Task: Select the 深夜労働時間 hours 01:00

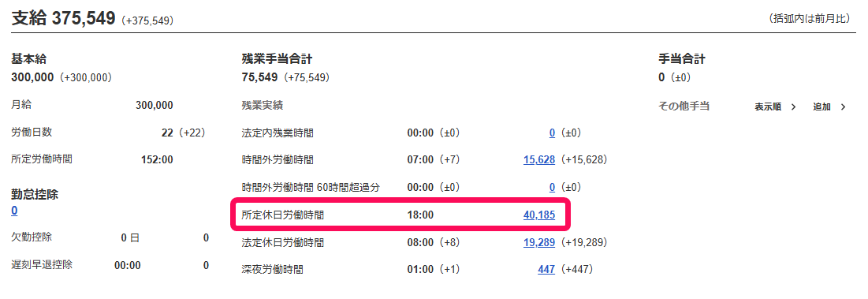Action: coord(420,269)
